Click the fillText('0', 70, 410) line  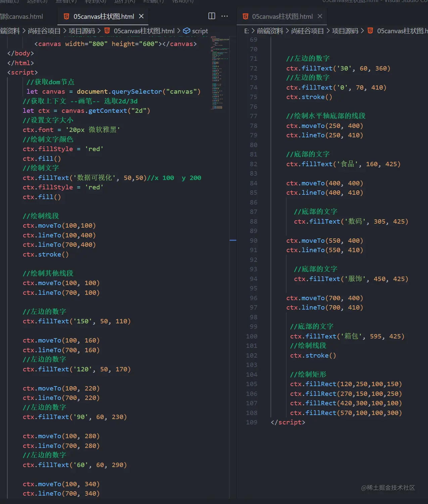(x=336, y=87)
